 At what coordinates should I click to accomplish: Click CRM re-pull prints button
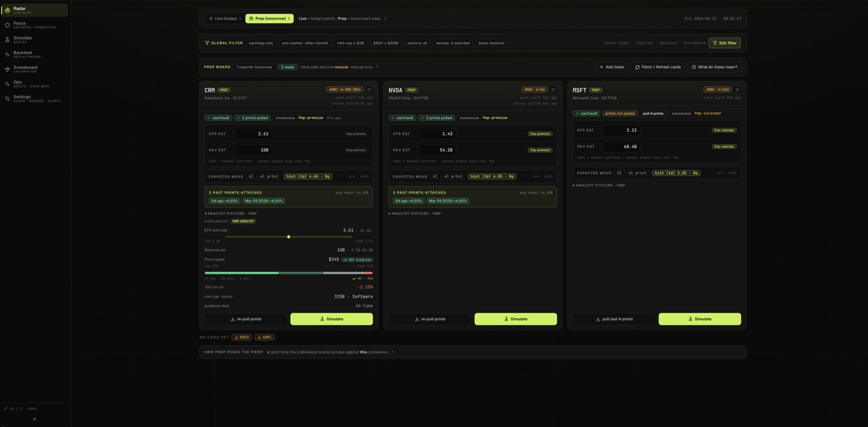point(246,319)
